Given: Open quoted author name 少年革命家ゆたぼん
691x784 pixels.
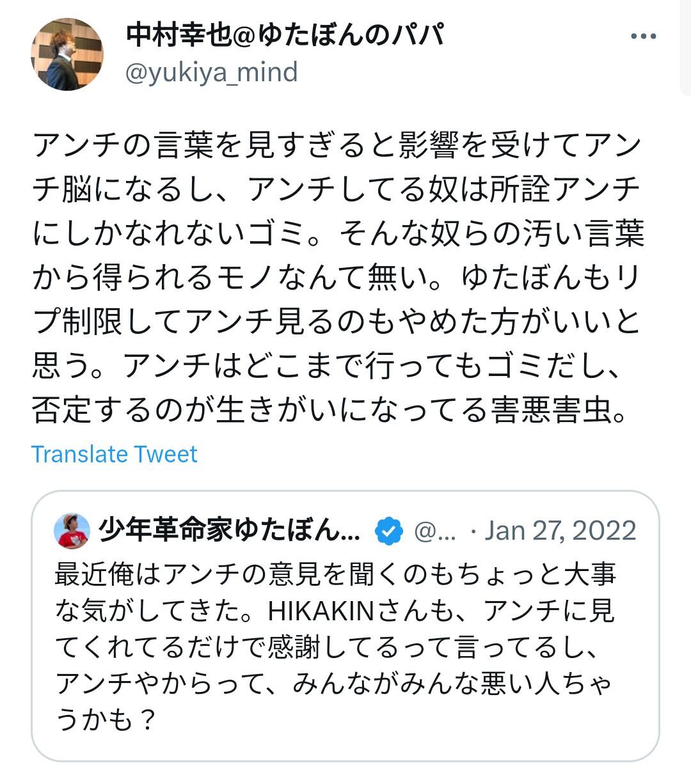Looking at the screenshot, I should click(230, 531).
